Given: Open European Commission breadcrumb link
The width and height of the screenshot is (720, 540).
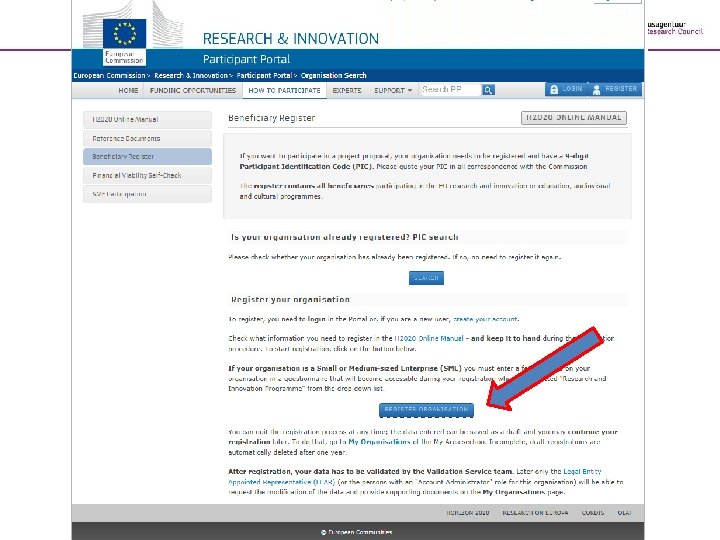Looking at the screenshot, I should tap(109, 75).
